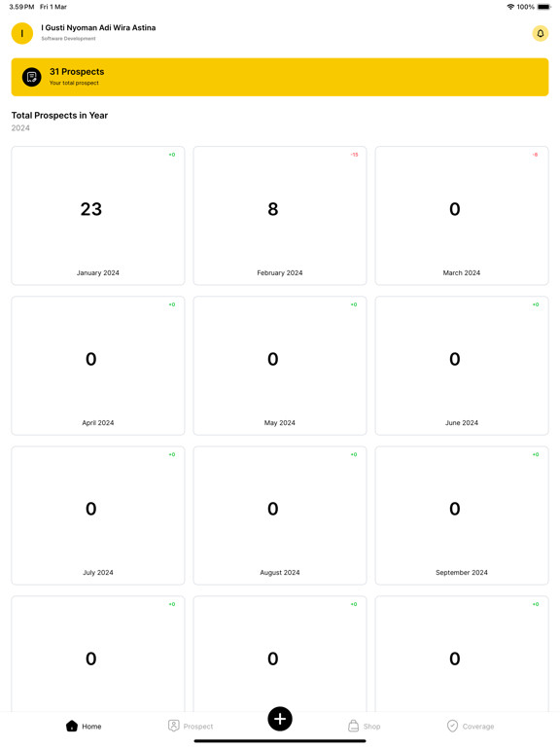Image resolution: width=560 pixels, height=747 pixels.
Task: Click the Prospect person icon
Action: tap(174, 726)
